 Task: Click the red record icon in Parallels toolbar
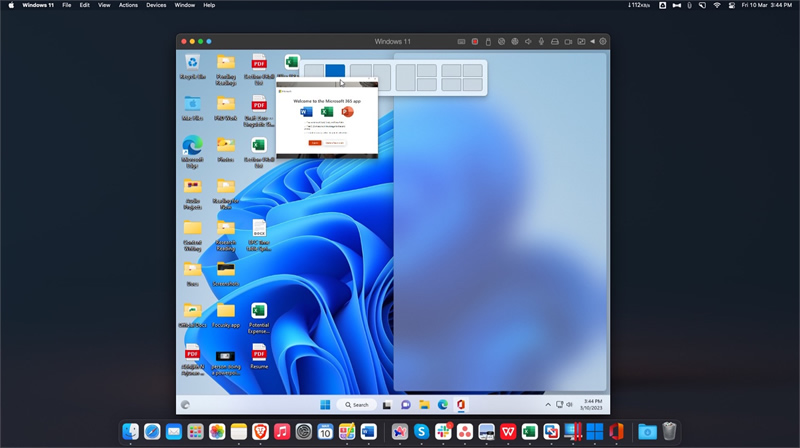474,42
